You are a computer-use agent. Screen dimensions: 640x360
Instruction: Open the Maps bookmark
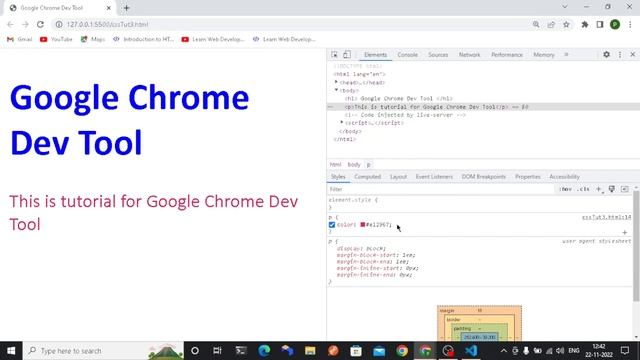click(93, 39)
